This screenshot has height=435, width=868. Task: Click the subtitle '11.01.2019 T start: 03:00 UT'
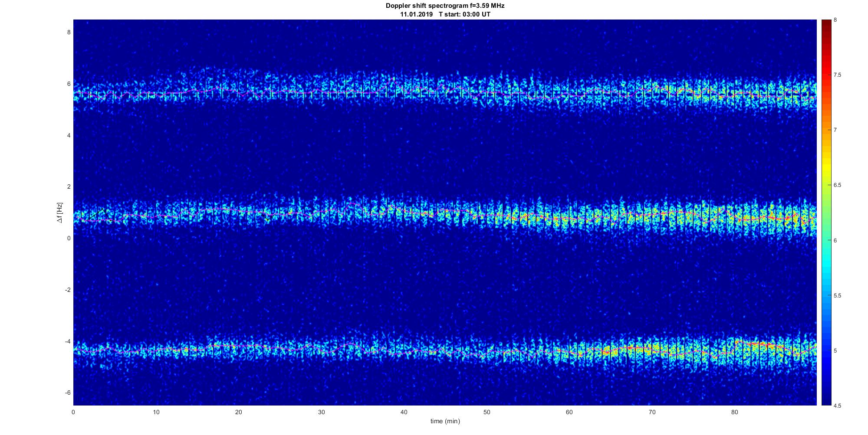445,14
